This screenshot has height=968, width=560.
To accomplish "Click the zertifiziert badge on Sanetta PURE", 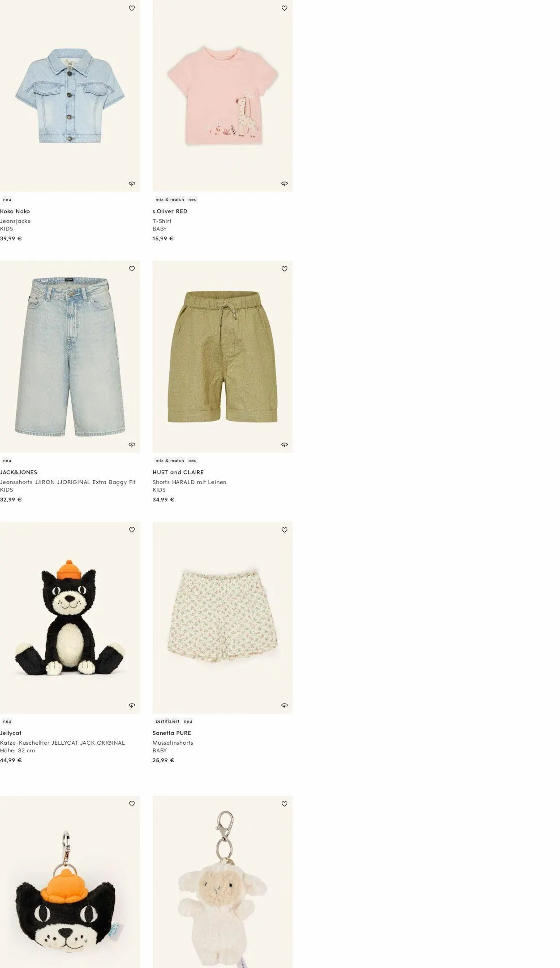I will tap(167, 721).
